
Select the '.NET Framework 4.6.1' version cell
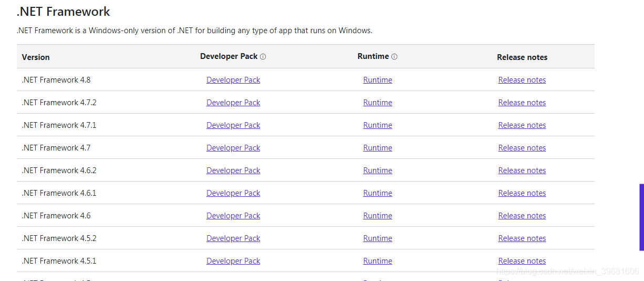tap(59, 193)
